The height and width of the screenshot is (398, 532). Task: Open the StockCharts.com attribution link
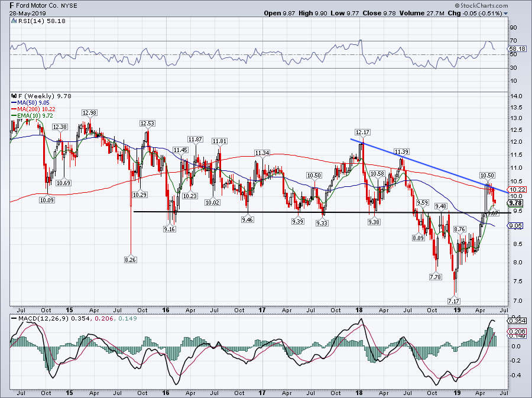pos(482,5)
